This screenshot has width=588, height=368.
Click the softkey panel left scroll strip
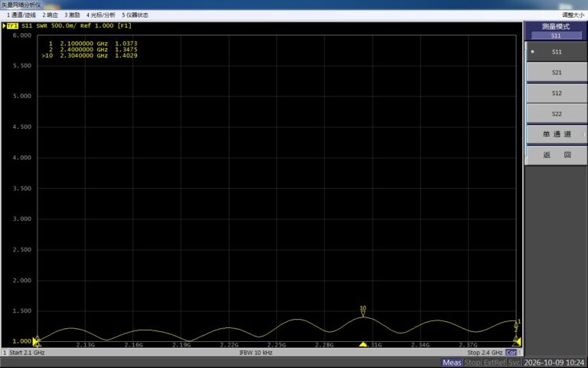[526, 103]
